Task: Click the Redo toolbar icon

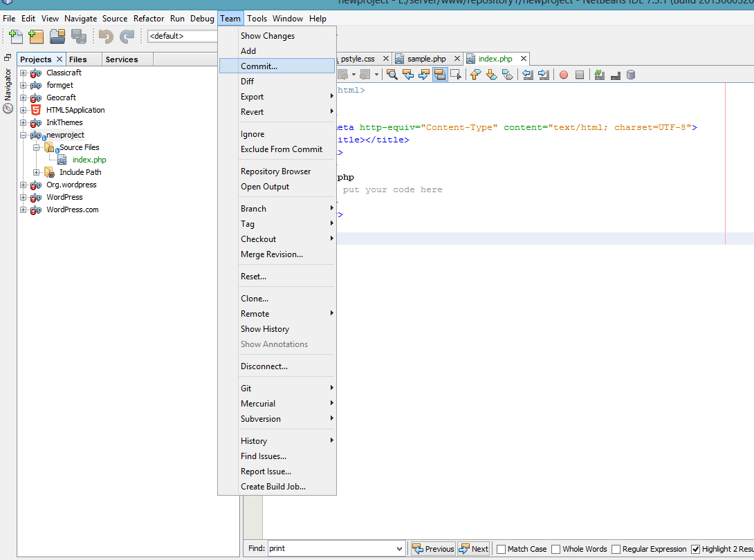Action: click(x=127, y=36)
